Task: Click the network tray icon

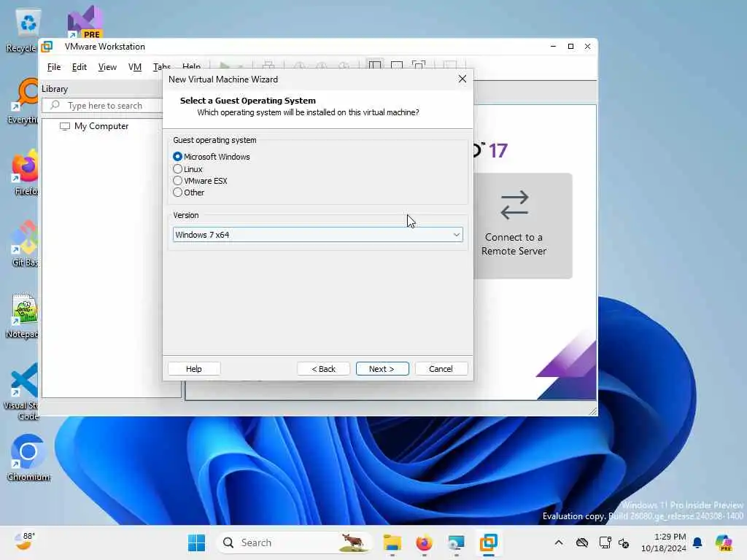Action: [605, 542]
